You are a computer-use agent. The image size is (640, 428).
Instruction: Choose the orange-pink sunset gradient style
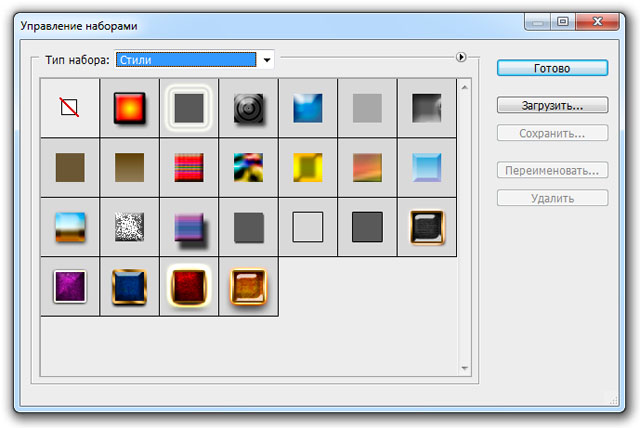coord(367,167)
